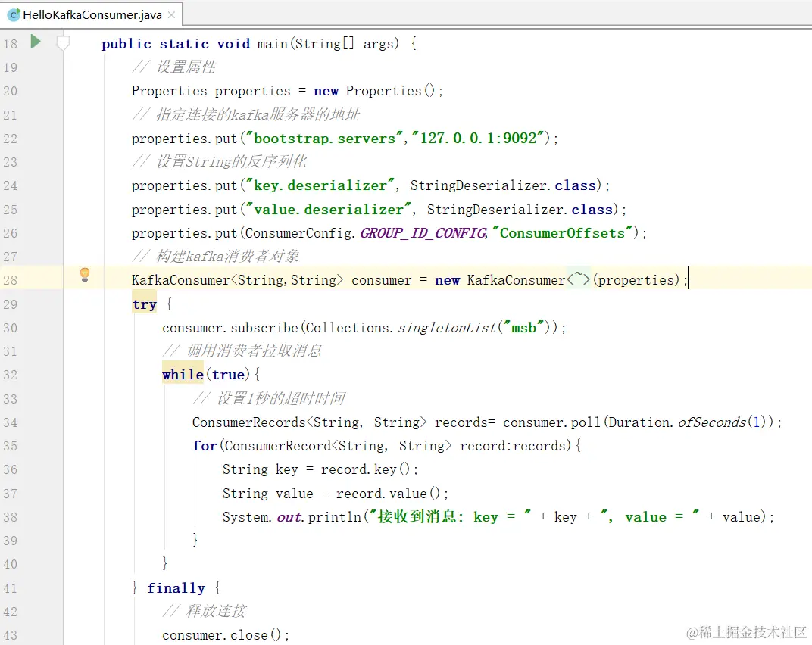Click ConsumerRecords type on line 34

pyautogui.click(x=249, y=422)
